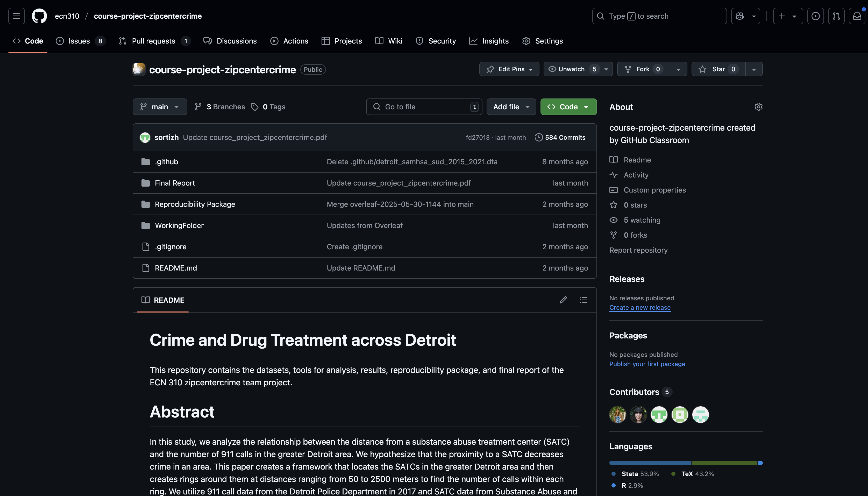Image resolution: width=868 pixels, height=496 pixels.
Task: Open the Create new plus dropdown
Action: tap(788, 16)
